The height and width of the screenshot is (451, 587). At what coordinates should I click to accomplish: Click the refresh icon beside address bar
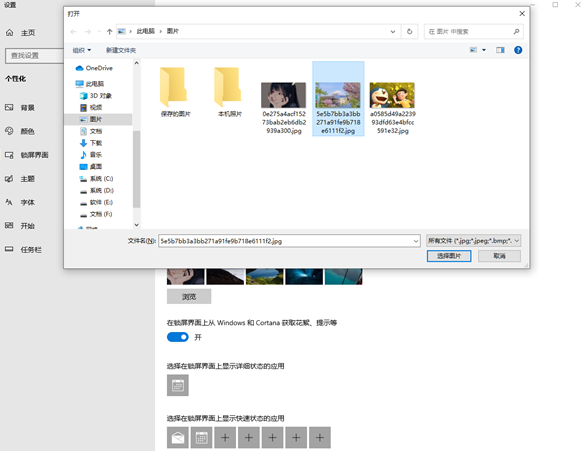(x=410, y=31)
